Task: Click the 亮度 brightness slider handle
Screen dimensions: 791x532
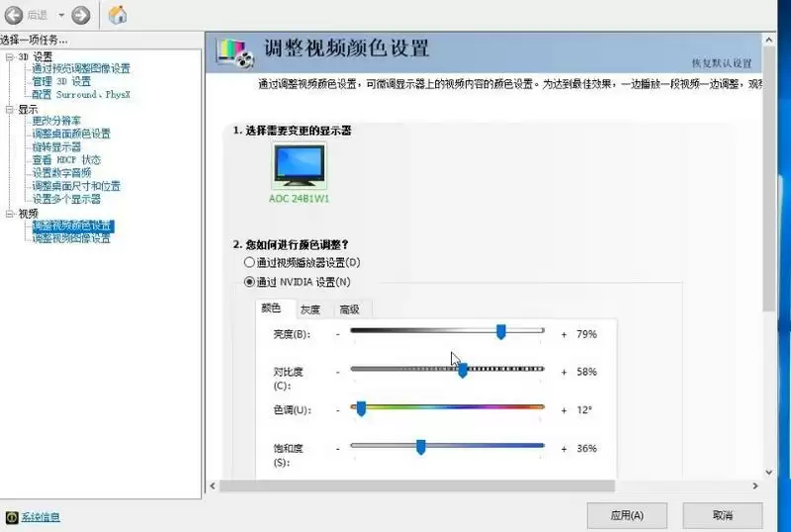Action: coord(501,331)
